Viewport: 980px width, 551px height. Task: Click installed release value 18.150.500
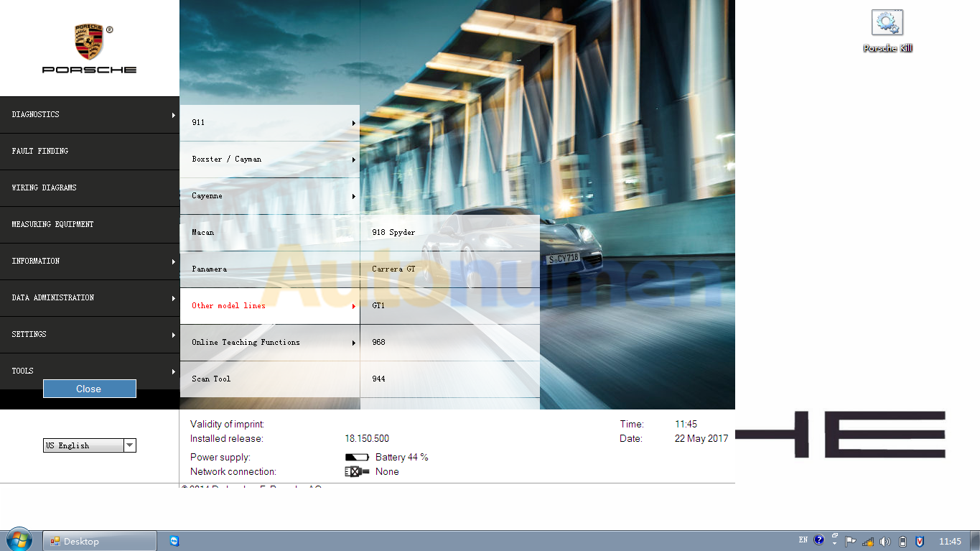(x=367, y=438)
